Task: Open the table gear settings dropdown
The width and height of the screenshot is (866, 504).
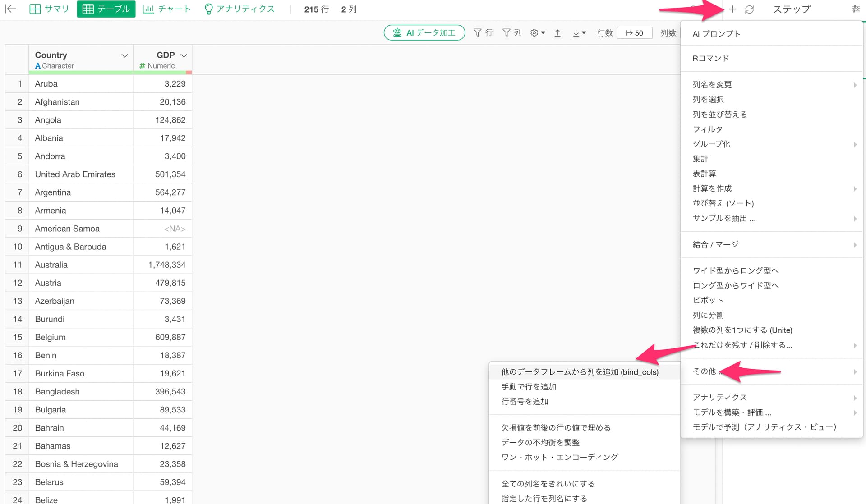Action: coord(538,33)
